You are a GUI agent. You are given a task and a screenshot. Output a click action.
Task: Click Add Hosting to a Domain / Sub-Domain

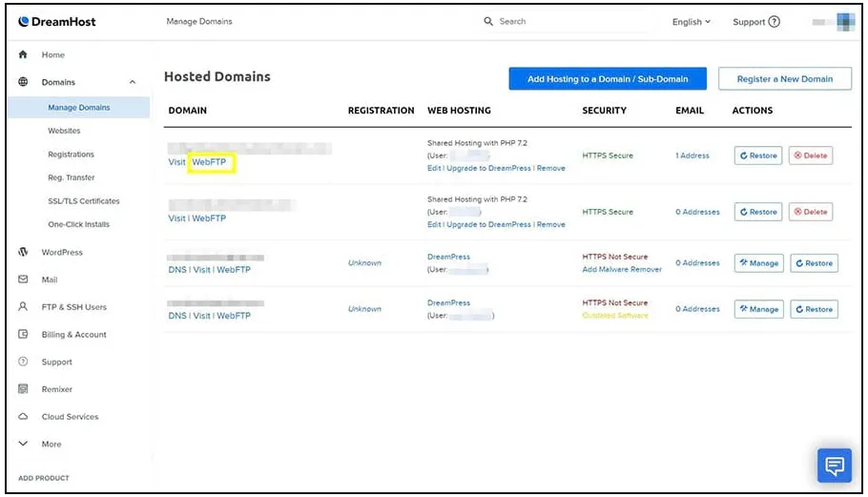tap(608, 78)
